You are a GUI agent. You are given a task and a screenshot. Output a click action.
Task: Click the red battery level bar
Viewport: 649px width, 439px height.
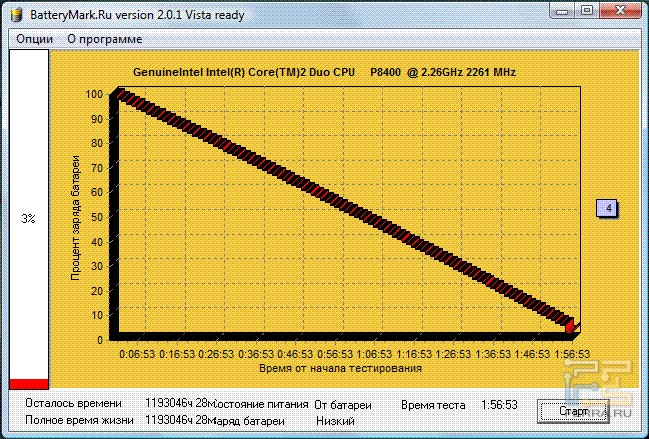point(29,384)
